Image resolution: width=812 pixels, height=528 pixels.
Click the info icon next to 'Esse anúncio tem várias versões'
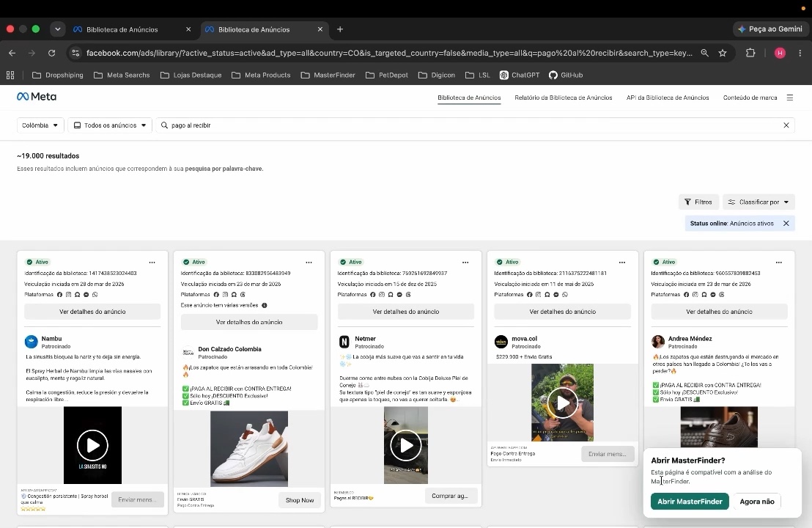265,305
